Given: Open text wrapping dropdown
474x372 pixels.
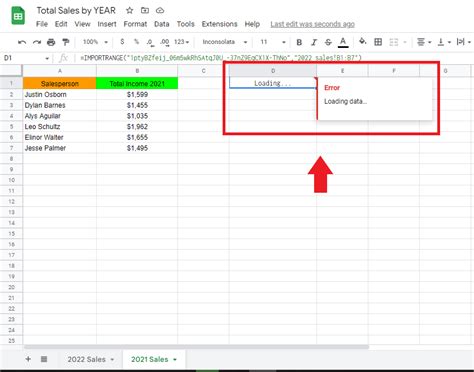Looking at the screenshot, I should 464,42.
